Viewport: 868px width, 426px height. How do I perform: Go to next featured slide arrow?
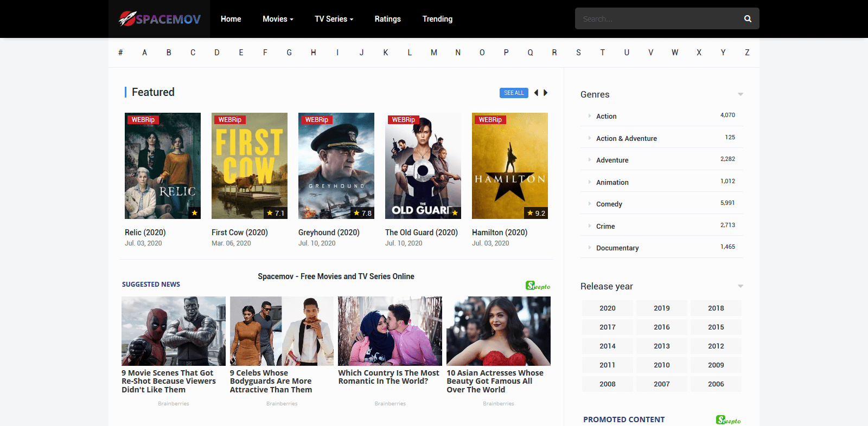tap(545, 93)
